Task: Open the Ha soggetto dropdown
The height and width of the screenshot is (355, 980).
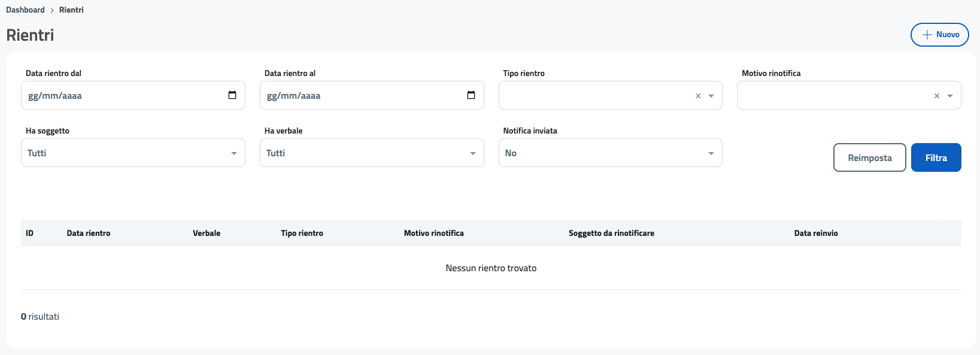Action: 133,153
